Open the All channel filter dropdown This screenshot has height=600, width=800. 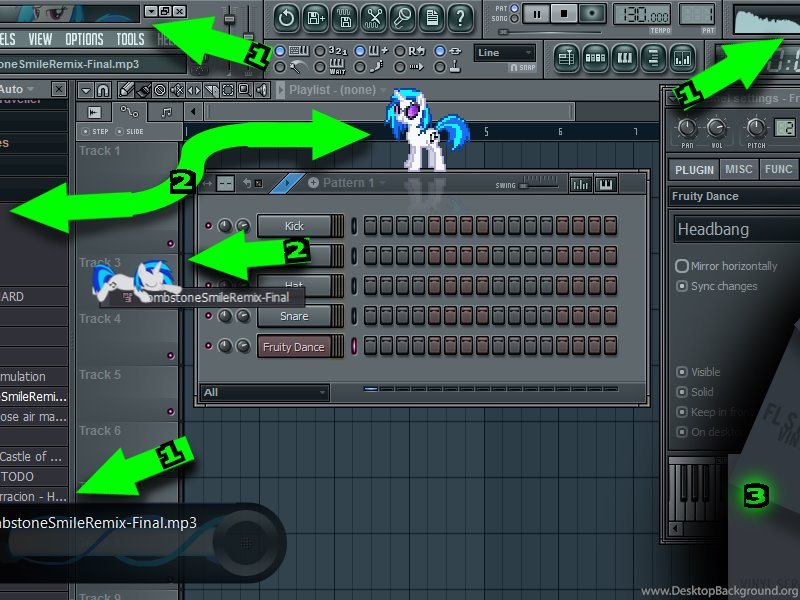click(x=264, y=392)
